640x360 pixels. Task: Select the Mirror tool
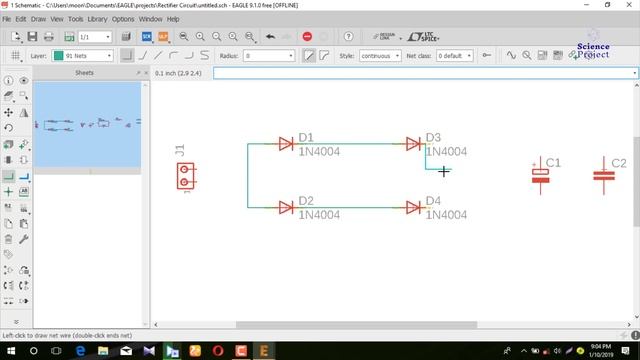pyautogui.click(x=24, y=112)
